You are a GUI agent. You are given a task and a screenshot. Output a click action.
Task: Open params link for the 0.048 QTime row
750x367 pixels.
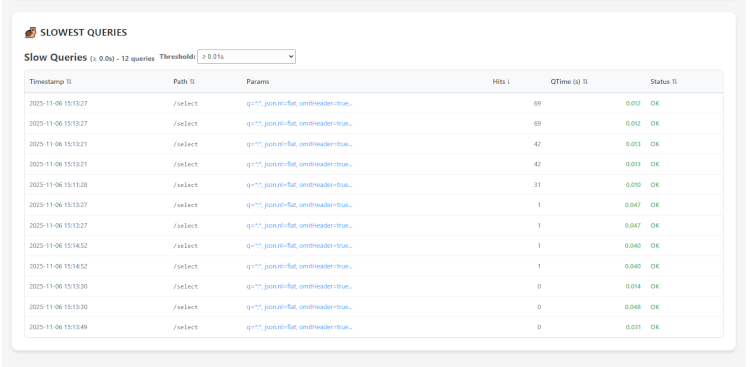pos(299,307)
